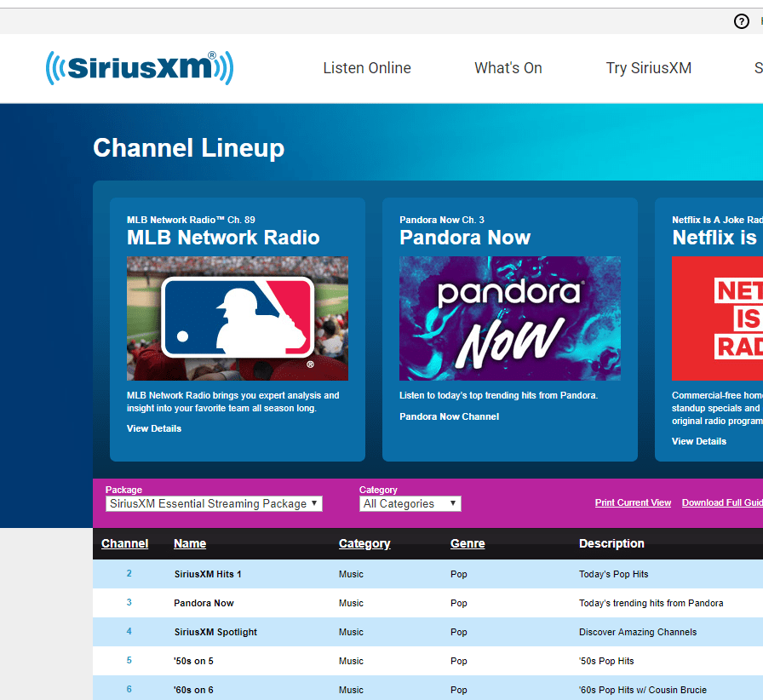The width and height of the screenshot is (763, 700).
Task: Select '50s on 5 channel name
Action: [193, 661]
